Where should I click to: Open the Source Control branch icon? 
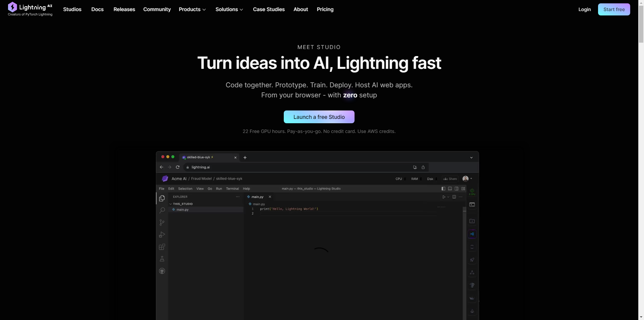click(x=162, y=223)
